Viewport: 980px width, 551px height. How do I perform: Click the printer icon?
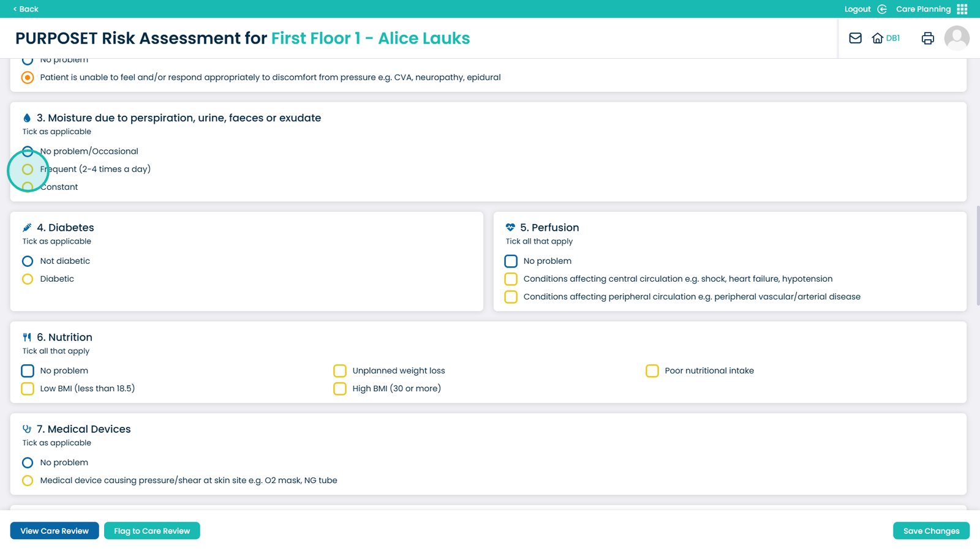pos(927,38)
